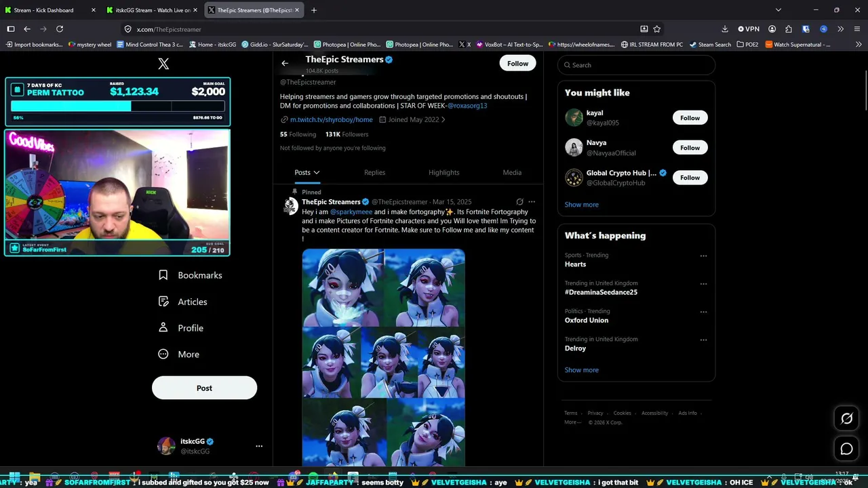Follow Global Crypto Hub from suggestions
The width and height of the screenshot is (868, 488).
(x=690, y=178)
